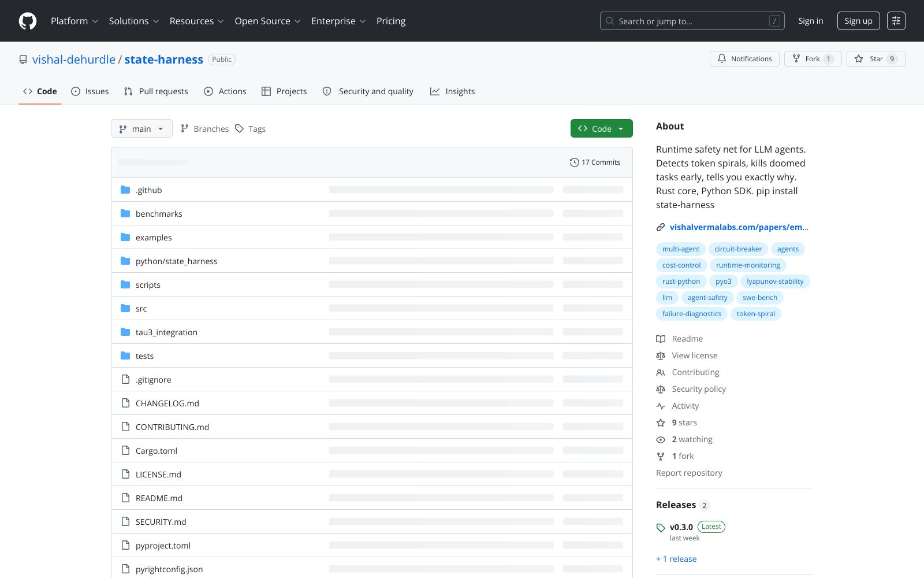Click the star icon beside 9 stars

[x=661, y=423]
